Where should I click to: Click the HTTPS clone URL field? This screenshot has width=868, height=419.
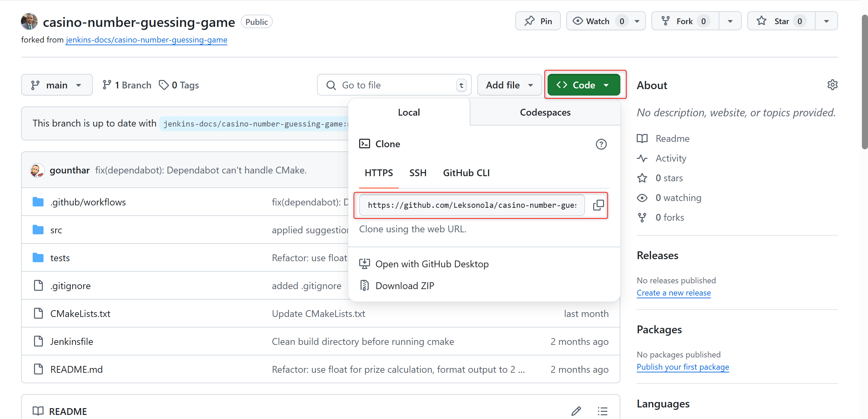tap(472, 205)
